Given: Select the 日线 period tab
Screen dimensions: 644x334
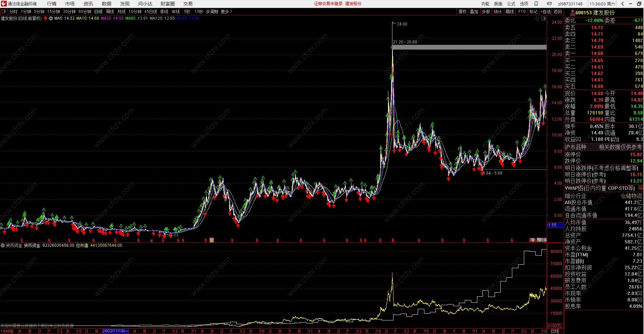Looking at the screenshot, I should pos(98,12).
